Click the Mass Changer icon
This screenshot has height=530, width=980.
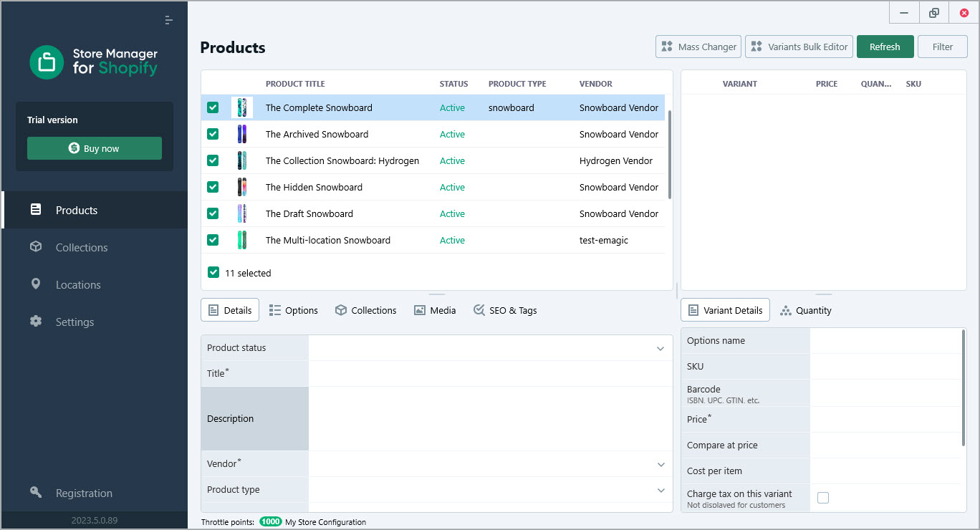point(668,47)
